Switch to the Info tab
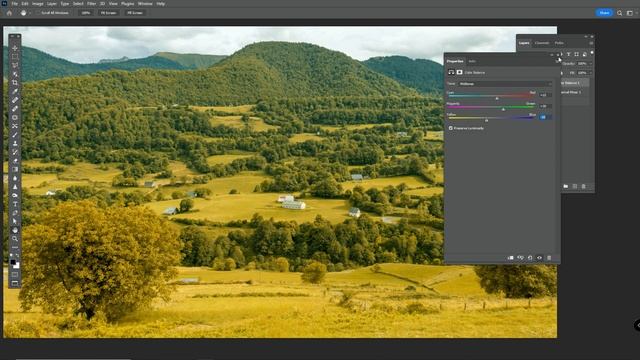640x360 pixels. (472, 61)
